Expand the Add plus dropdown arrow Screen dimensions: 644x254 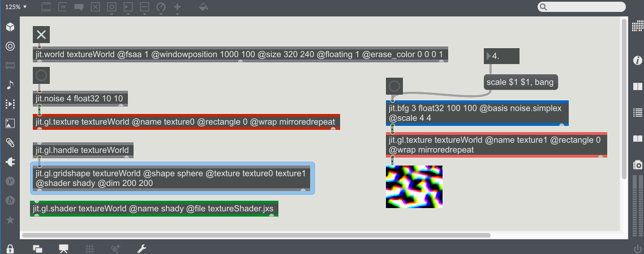178,14
